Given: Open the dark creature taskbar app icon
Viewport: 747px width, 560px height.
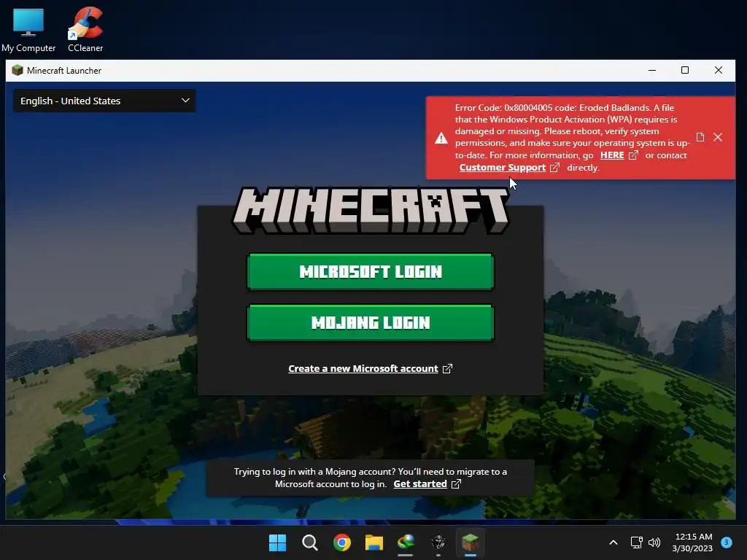Looking at the screenshot, I should click(x=438, y=542).
